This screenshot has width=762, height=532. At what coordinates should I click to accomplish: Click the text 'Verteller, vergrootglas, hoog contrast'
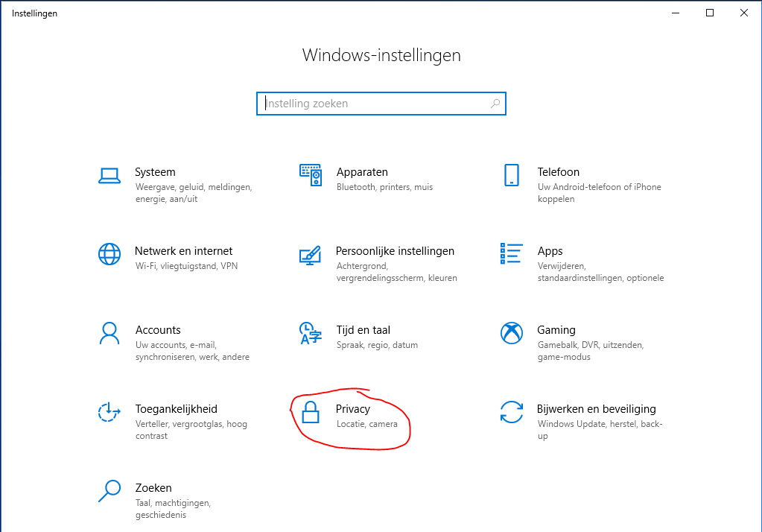point(191,430)
